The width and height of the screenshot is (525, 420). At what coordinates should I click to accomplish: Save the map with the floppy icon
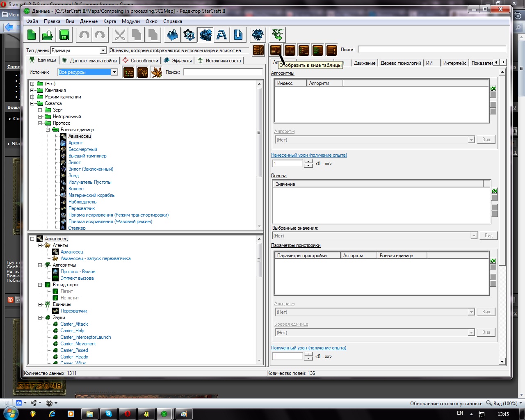64,35
